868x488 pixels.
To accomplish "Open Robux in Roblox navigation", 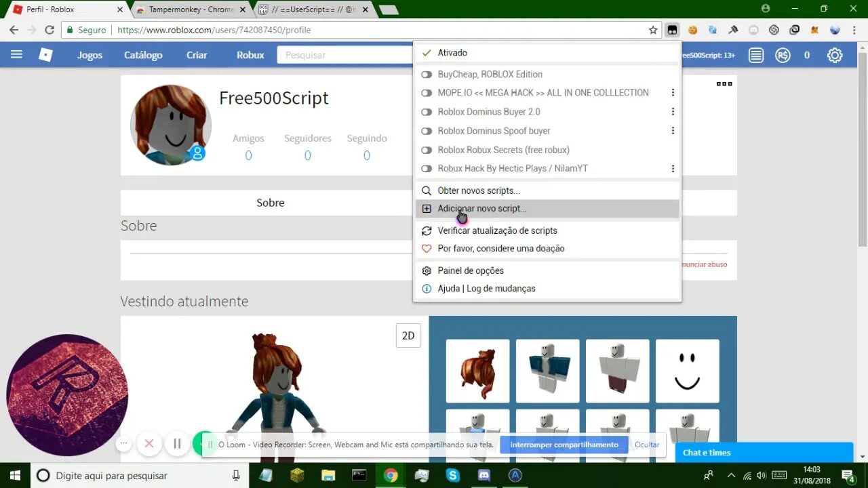I will [250, 55].
